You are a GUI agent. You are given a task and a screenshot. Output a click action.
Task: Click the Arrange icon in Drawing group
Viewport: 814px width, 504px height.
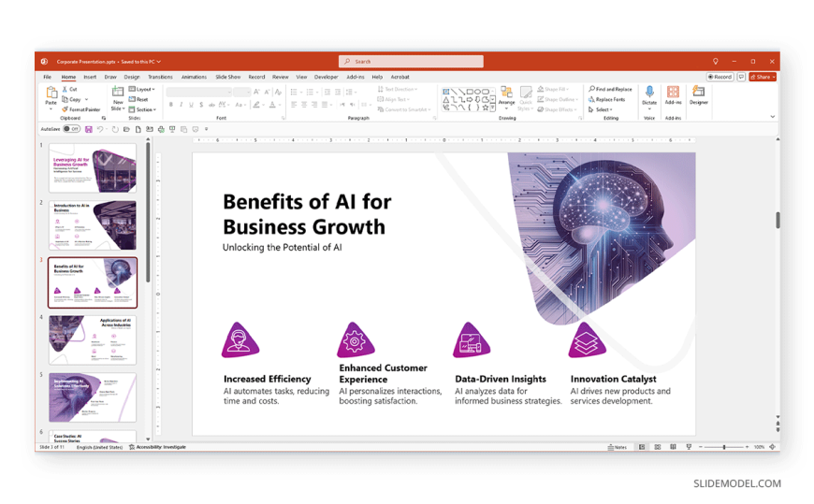point(506,95)
